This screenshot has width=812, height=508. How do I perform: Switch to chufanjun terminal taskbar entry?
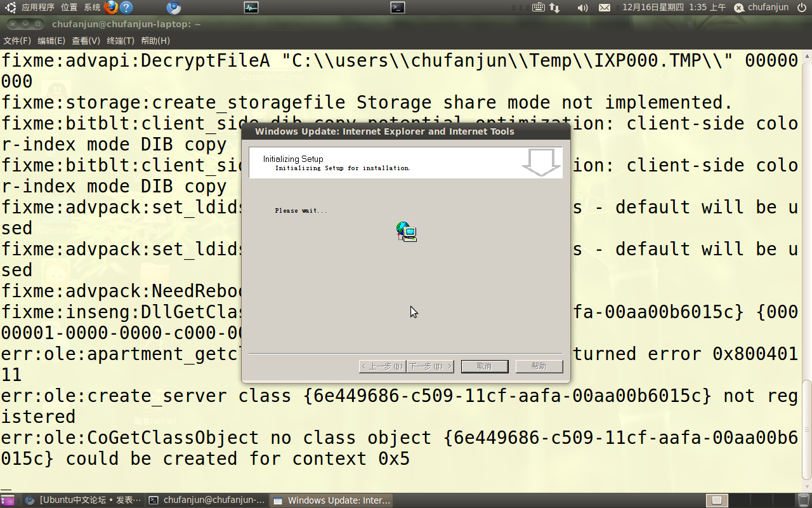click(x=207, y=500)
